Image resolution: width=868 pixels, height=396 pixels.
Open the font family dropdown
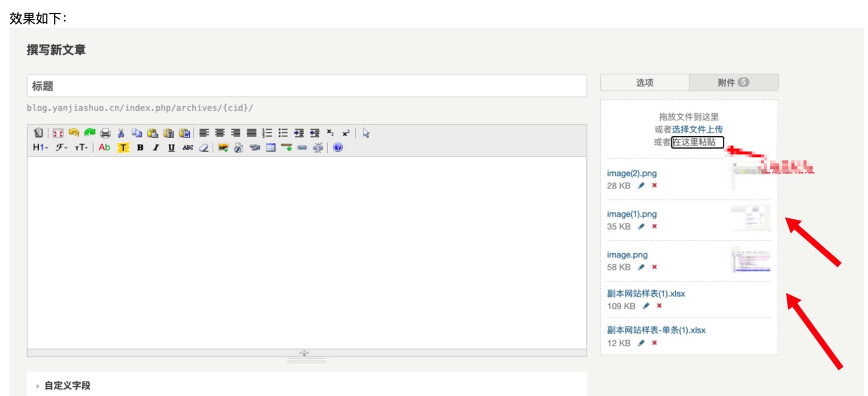pyautogui.click(x=62, y=147)
